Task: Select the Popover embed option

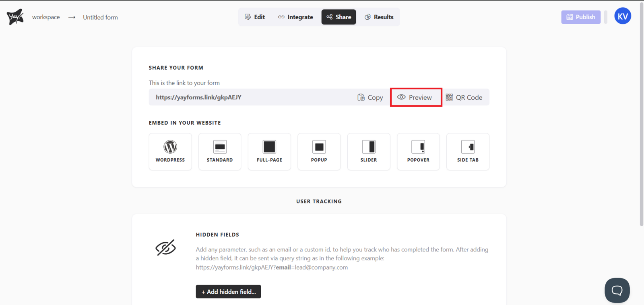Action: coord(418,152)
